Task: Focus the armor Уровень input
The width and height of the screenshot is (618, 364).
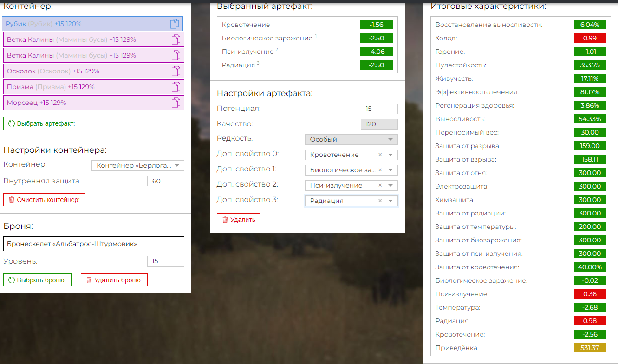Action: pos(166,261)
